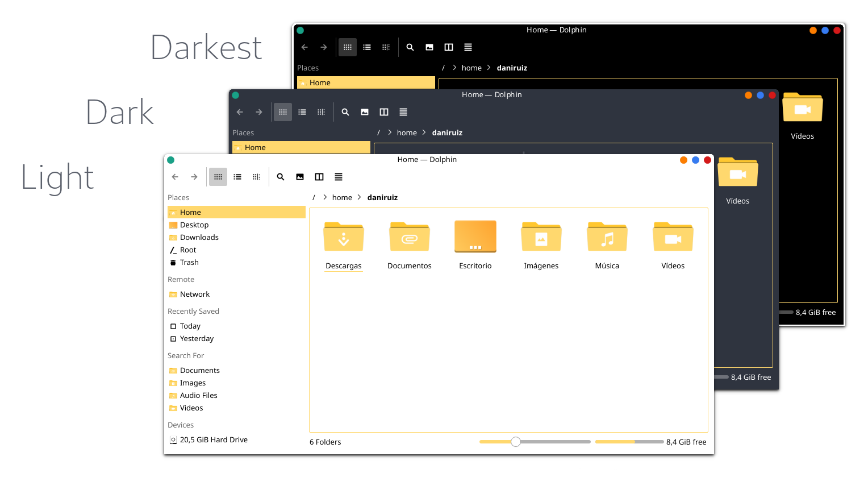Select 20,5 GiB Hard Drive under Devices
868x477 pixels.
(x=236, y=440)
